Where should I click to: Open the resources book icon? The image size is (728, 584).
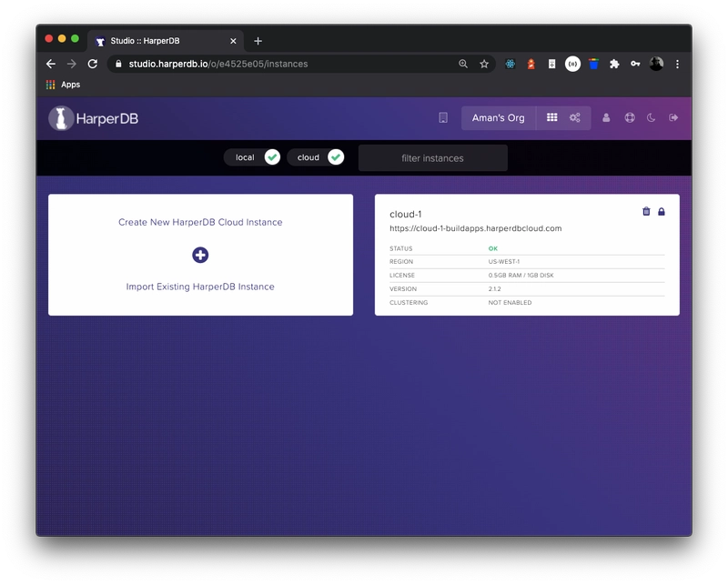[443, 118]
